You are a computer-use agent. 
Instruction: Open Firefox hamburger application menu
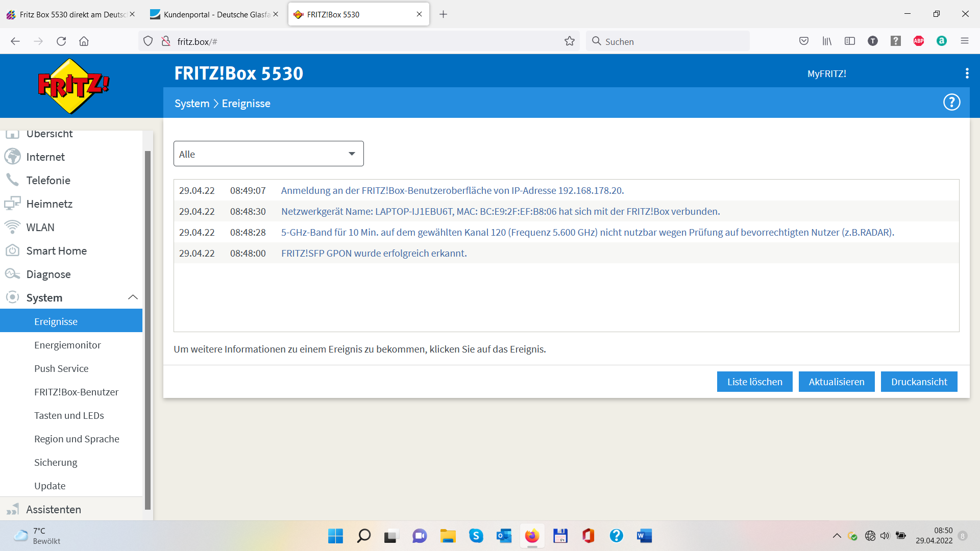pyautogui.click(x=965, y=41)
